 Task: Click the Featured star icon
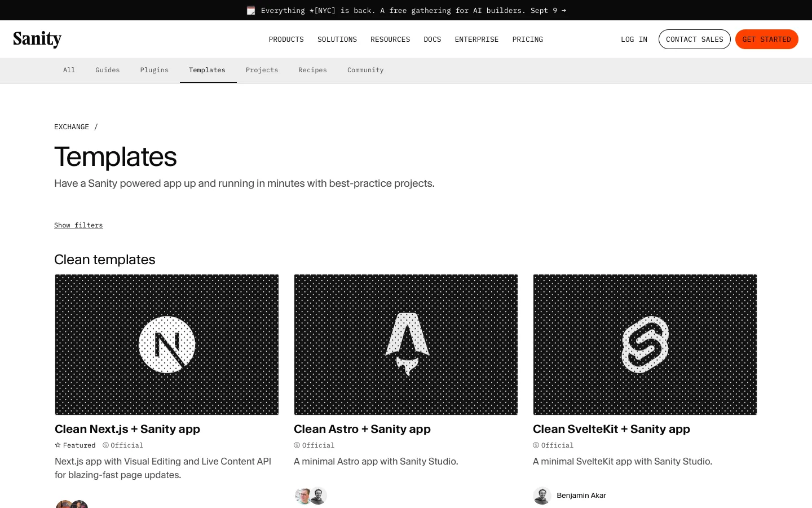point(58,445)
